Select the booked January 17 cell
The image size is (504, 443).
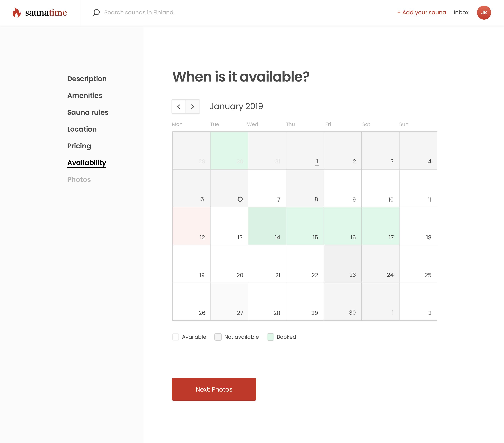[380, 226]
